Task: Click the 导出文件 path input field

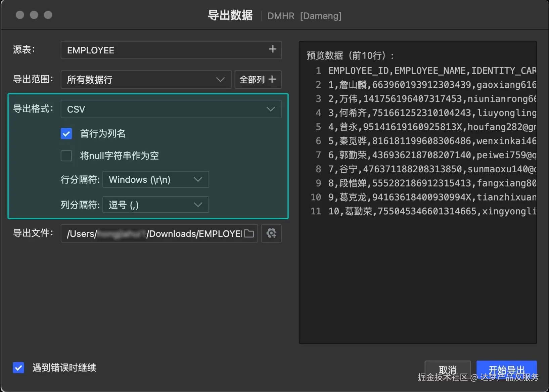Action: tap(159, 233)
